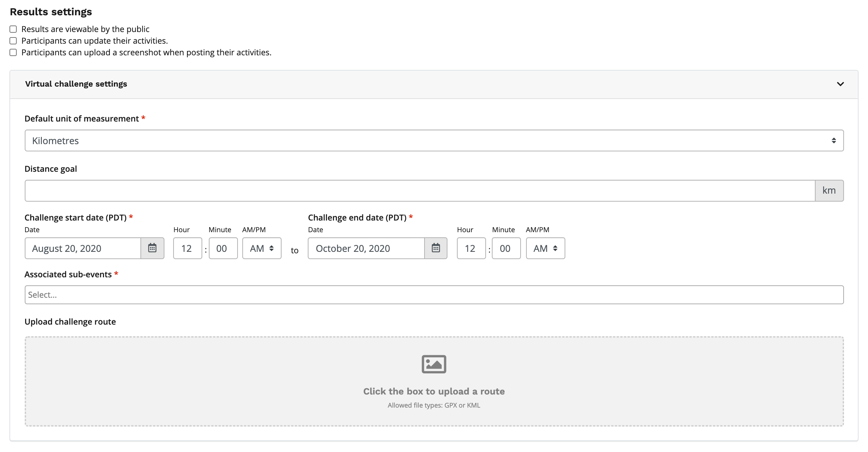Change the end time AM/PM selector

(x=545, y=248)
